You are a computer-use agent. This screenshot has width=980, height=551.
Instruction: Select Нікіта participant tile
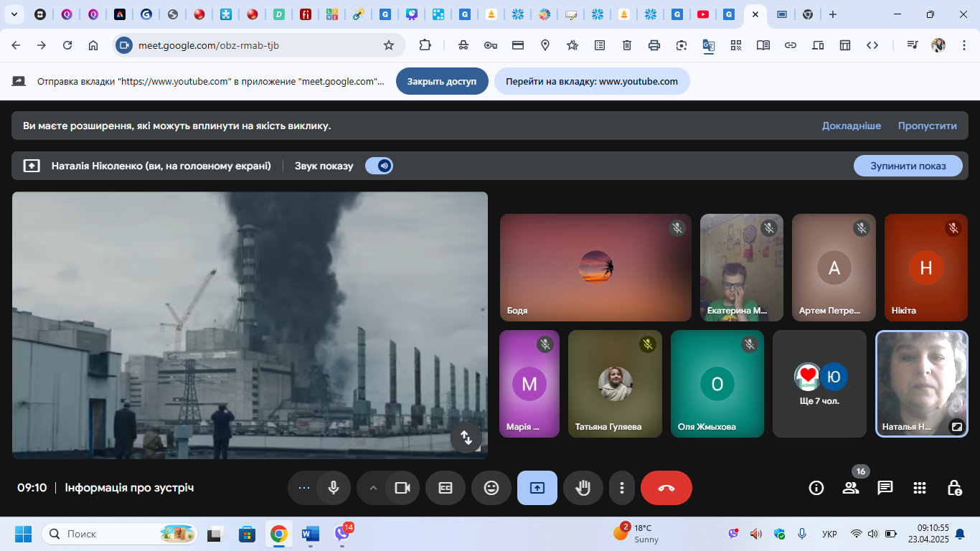(x=926, y=267)
